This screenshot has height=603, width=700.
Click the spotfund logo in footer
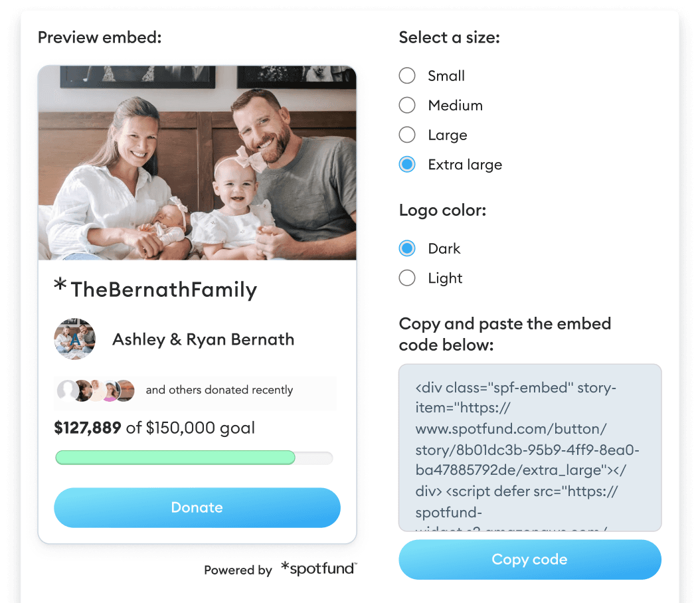click(318, 568)
